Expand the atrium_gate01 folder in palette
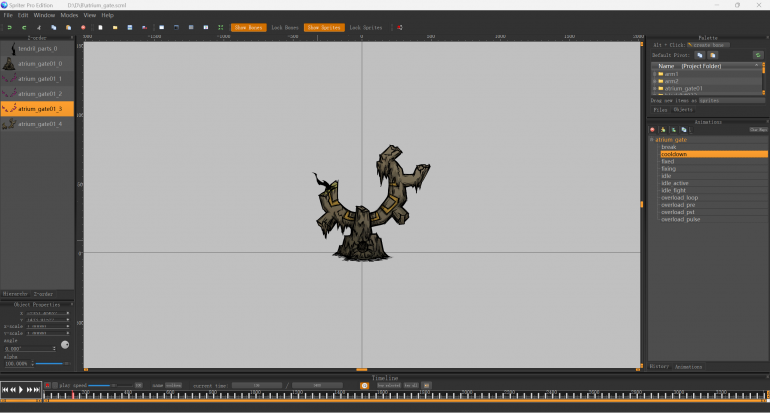The image size is (770, 413). (655, 88)
